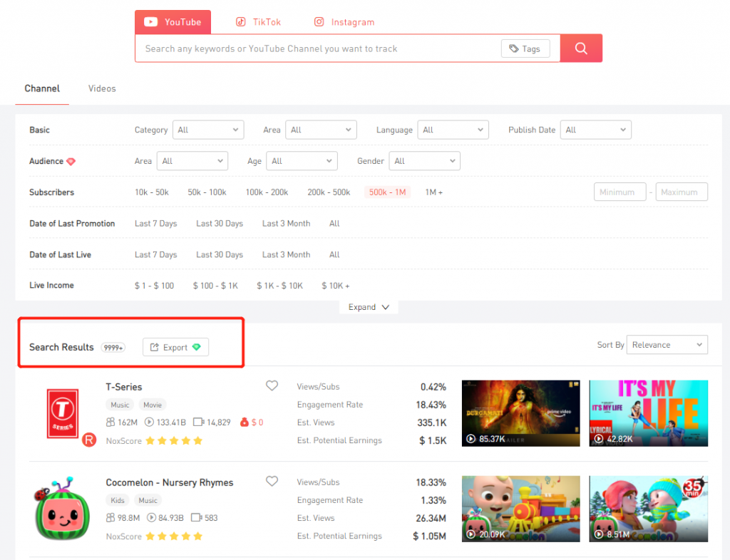
Task: Open T-Series It's My Life thumbnail
Action: (x=648, y=413)
